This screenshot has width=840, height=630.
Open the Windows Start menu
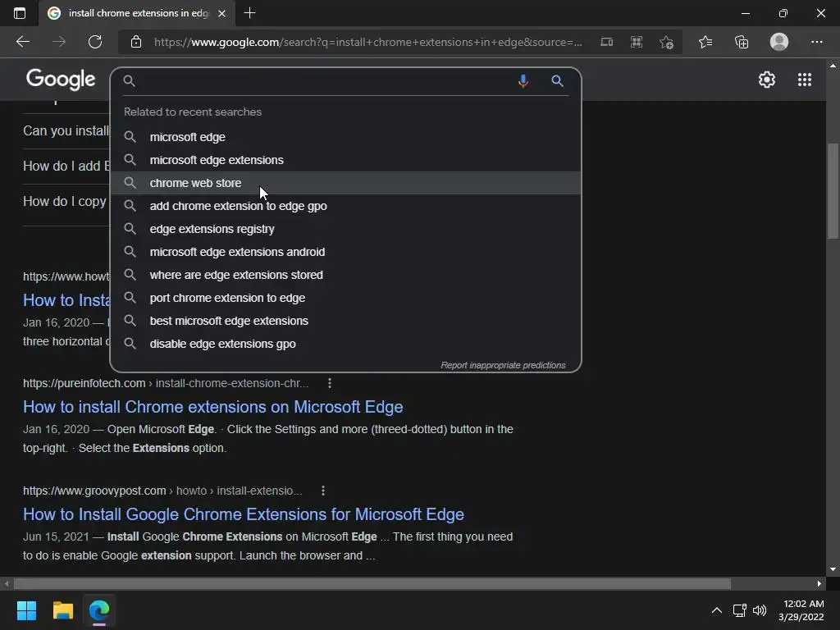(26, 610)
